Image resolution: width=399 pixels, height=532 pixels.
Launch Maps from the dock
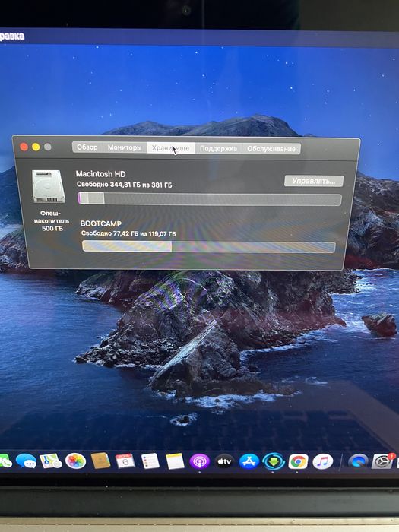click(51, 461)
